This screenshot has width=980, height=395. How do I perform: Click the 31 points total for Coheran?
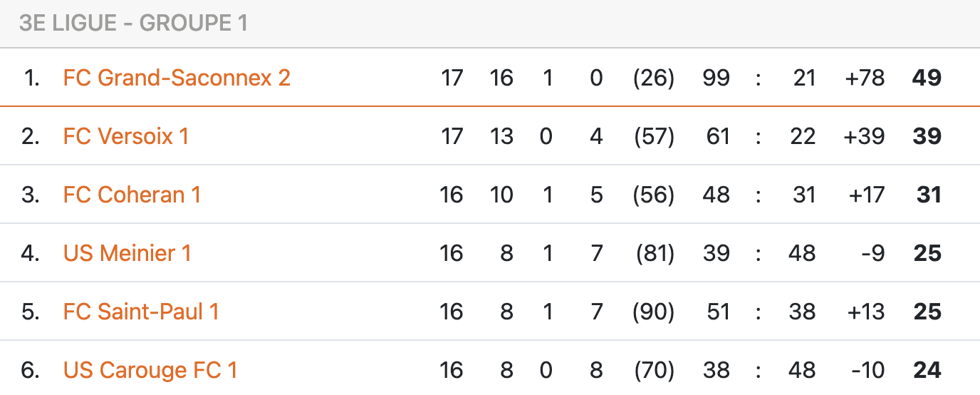click(929, 195)
